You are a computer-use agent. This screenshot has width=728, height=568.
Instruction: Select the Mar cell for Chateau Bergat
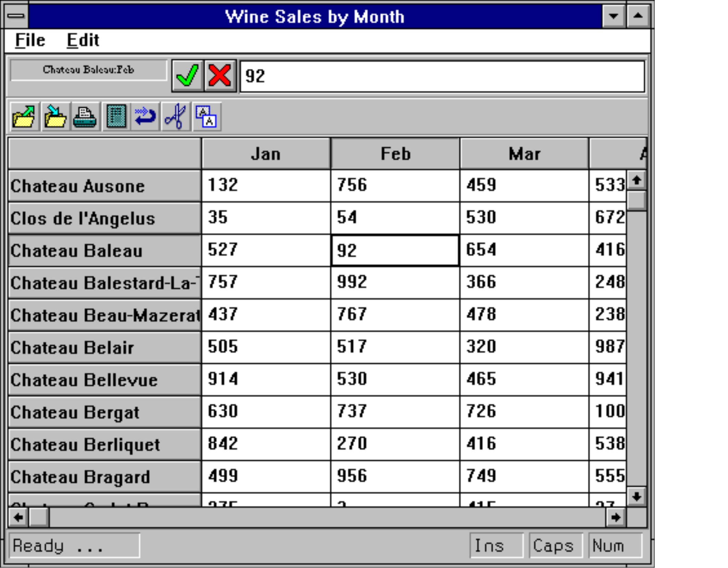pos(524,411)
